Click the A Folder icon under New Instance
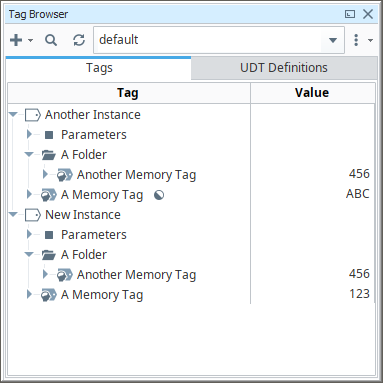This screenshot has height=383, width=383. [x=49, y=255]
